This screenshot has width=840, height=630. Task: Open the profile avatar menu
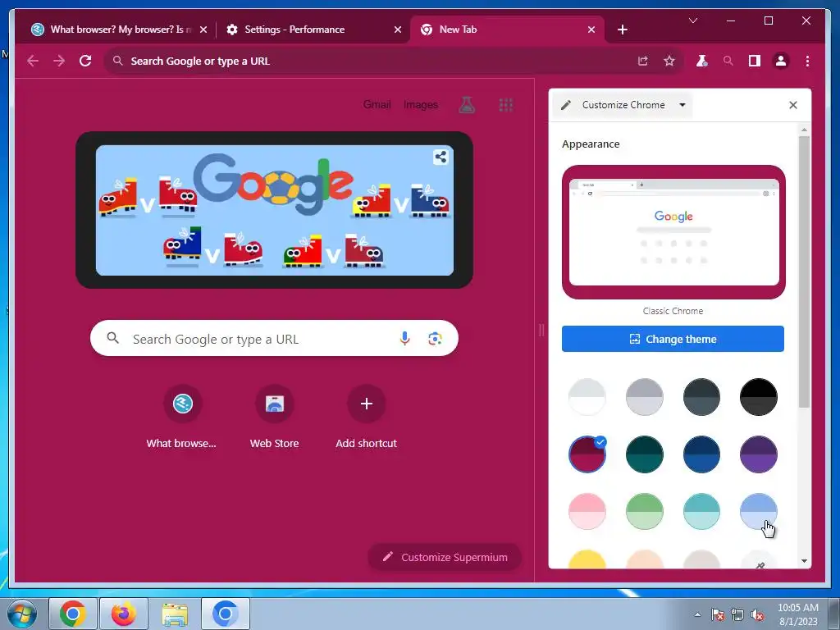pyautogui.click(x=781, y=61)
